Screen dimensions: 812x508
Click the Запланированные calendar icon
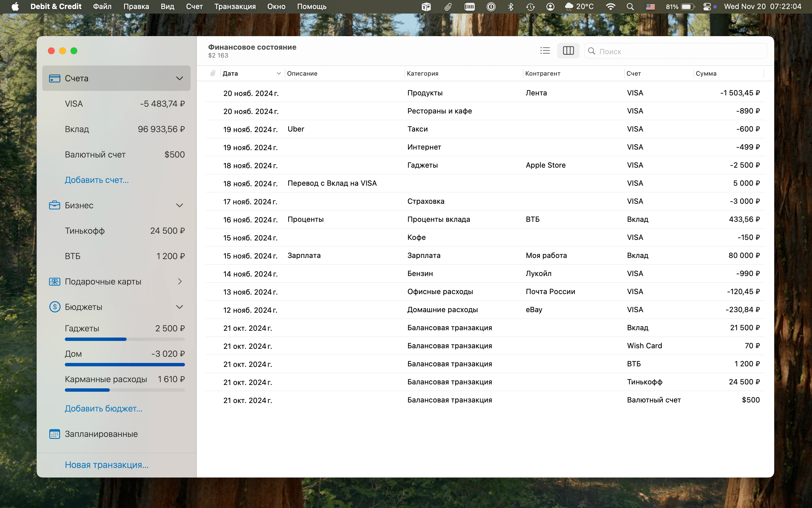(x=54, y=434)
